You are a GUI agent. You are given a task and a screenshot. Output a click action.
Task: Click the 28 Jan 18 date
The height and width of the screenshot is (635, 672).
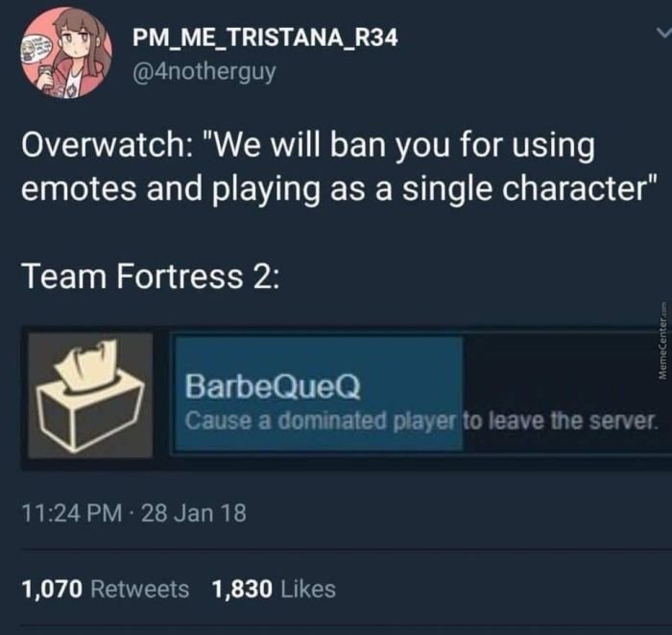(194, 513)
